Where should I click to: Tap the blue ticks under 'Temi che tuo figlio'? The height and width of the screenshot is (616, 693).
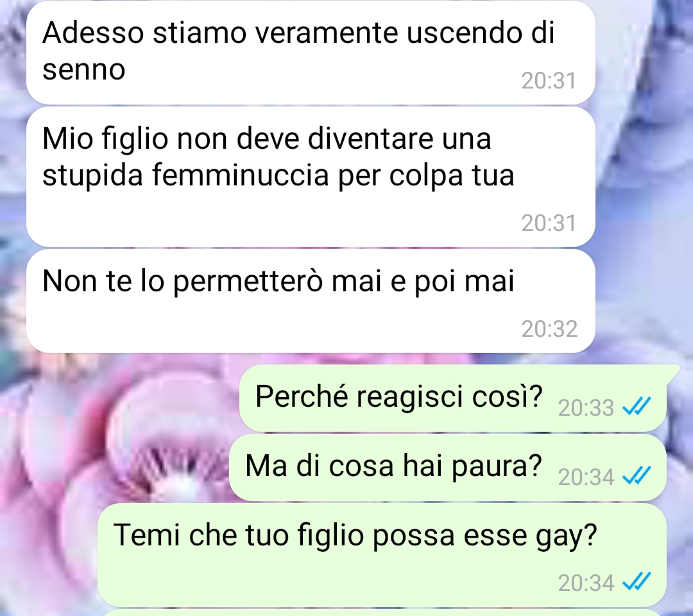[637, 581]
